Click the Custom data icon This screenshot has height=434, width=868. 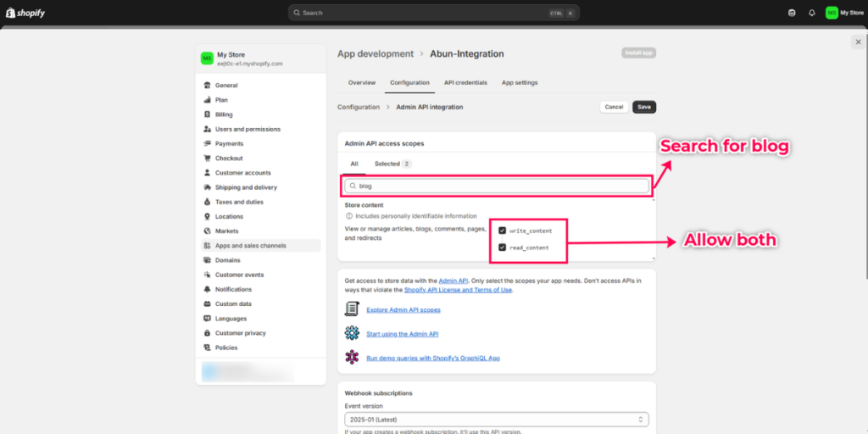[207, 304]
